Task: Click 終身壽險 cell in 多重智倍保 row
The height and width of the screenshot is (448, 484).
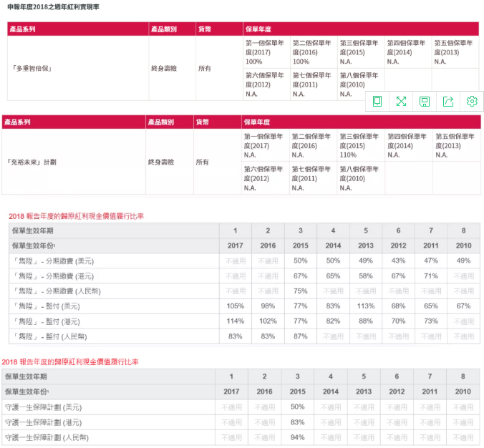Action: (x=173, y=68)
